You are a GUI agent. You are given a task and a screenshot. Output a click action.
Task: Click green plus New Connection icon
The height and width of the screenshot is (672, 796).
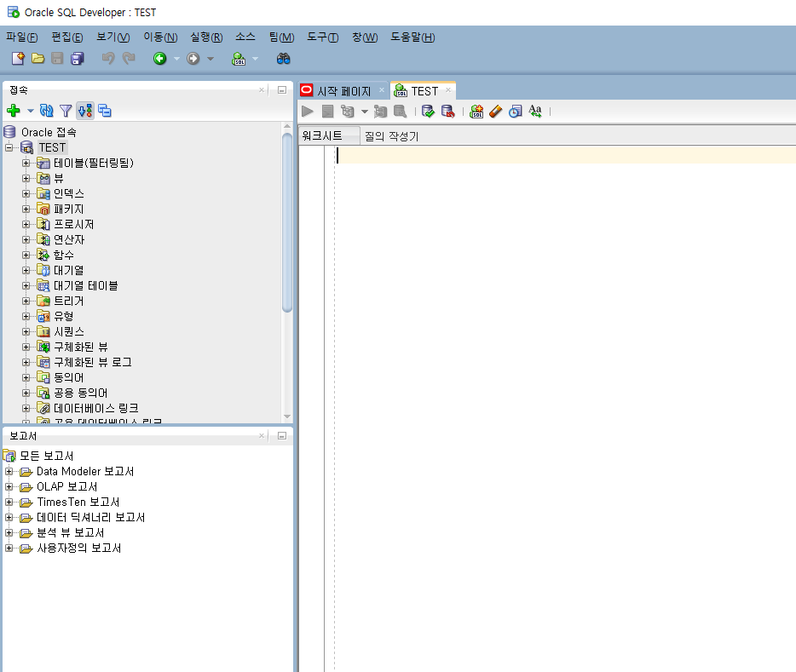tap(14, 110)
